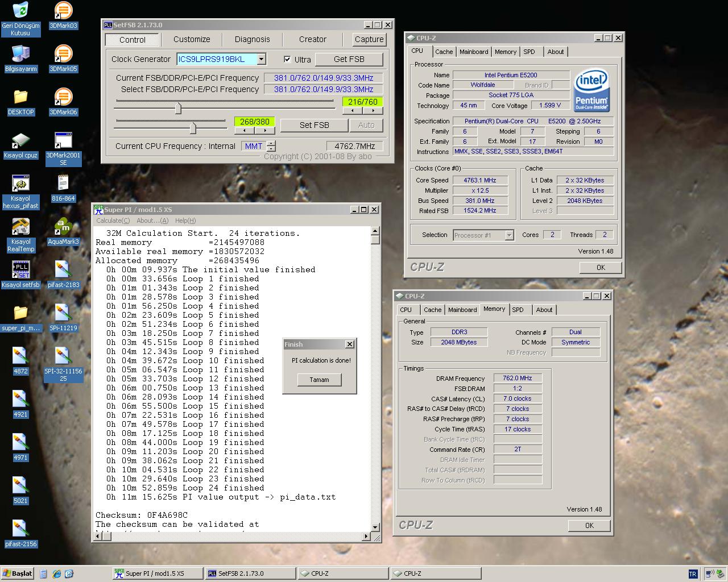
Task: Open the 3DMark05 desktop shortcut
Action: coord(63,59)
